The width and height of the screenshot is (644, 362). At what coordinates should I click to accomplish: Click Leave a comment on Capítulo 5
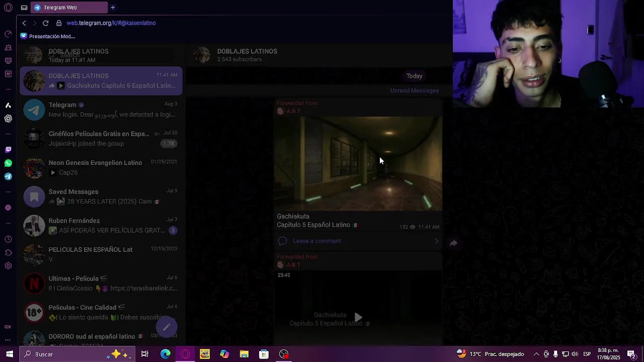[x=358, y=241]
